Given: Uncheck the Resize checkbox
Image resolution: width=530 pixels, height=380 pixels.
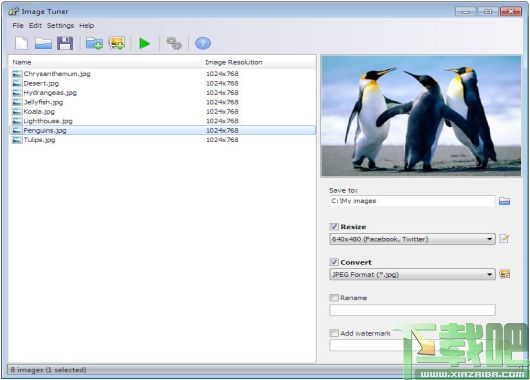Looking at the screenshot, I should point(334,227).
